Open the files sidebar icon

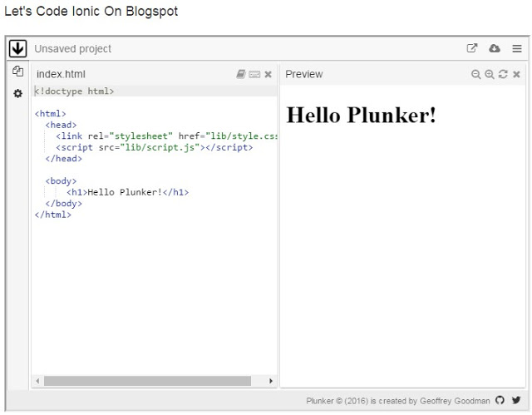17,72
